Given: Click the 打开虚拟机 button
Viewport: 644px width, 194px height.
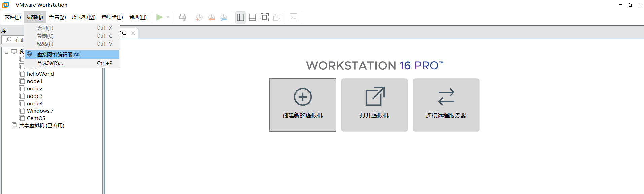Looking at the screenshot, I should (x=374, y=105).
